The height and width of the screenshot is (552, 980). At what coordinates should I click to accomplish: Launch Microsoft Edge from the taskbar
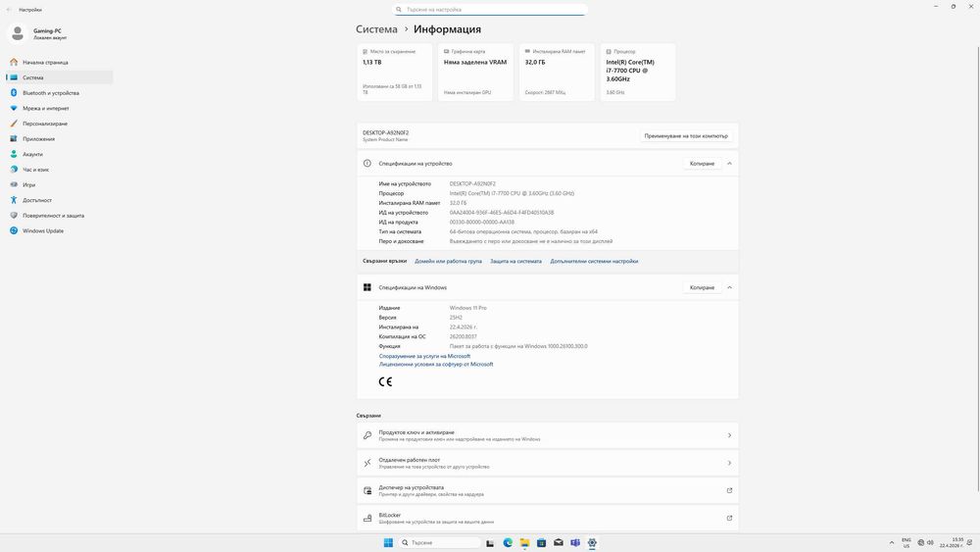click(508, 542)
